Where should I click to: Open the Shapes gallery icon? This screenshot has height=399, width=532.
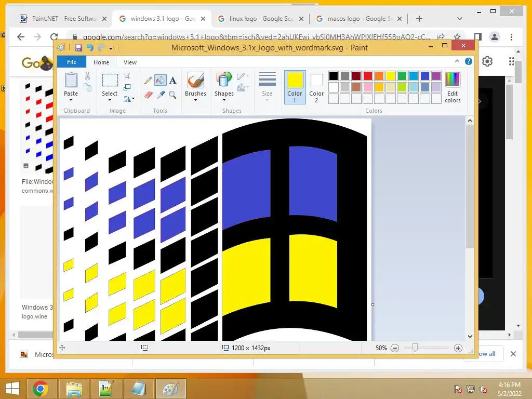coord(224,80)
